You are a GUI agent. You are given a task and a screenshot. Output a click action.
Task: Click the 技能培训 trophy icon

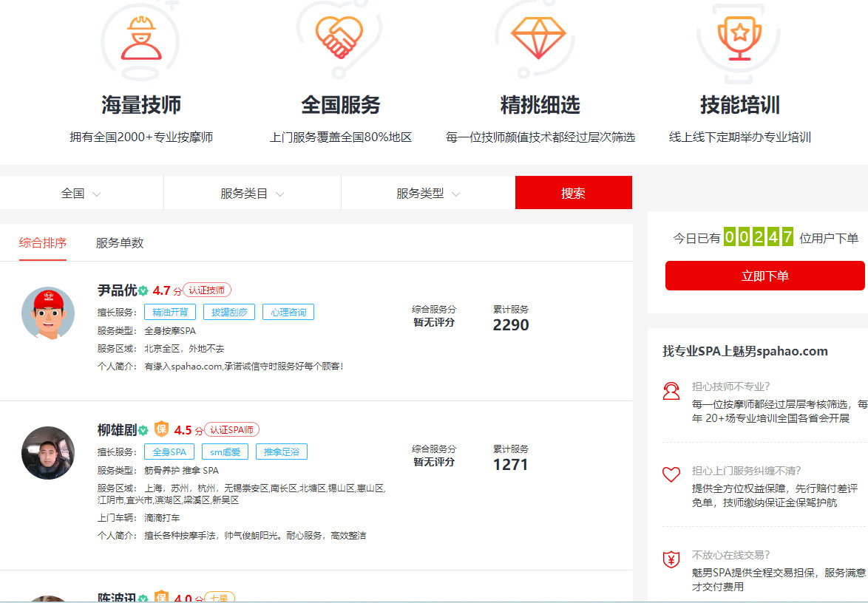click(x=739, y=38)
